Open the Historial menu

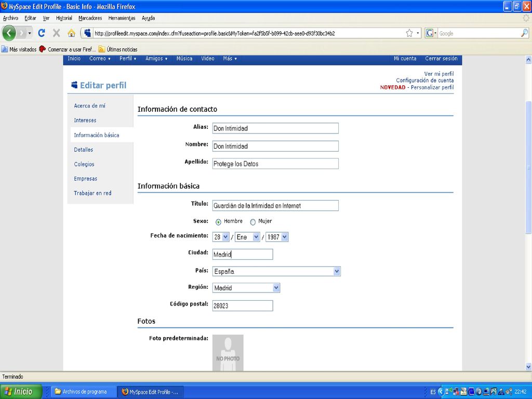coord(64,18)
